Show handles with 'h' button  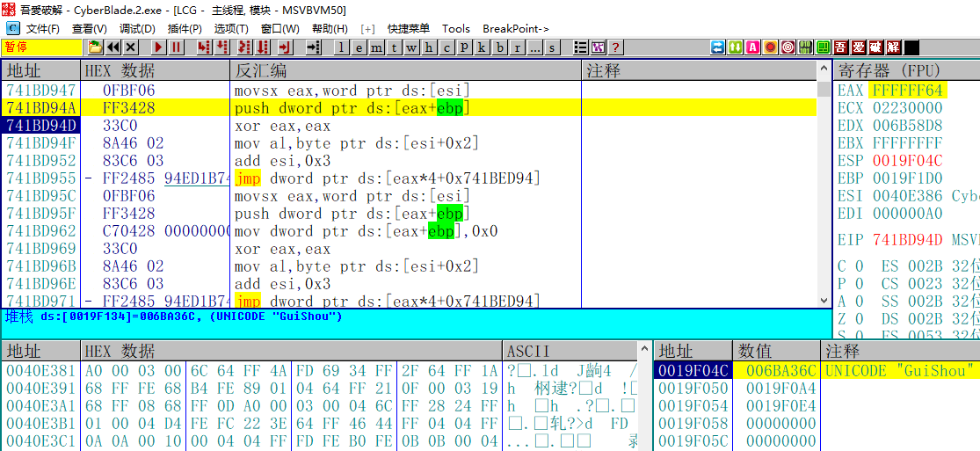tap(430, 47)
